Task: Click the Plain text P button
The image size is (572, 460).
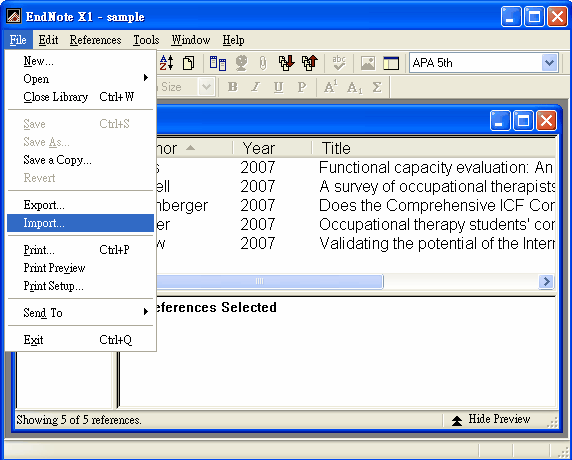Action: point(302,87)
